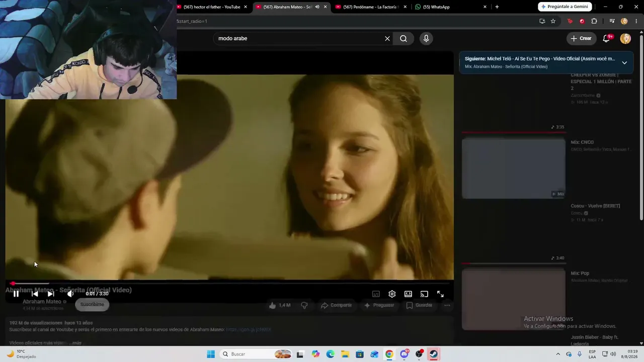Bookmark this page with the star
Viewport: 644px width, 362px height.
click(553, 21)
